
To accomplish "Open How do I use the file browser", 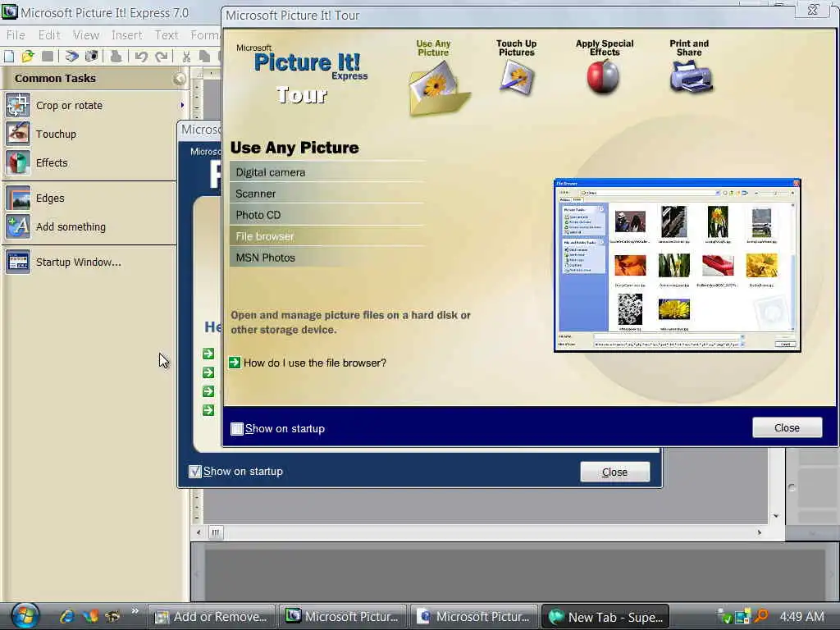I will 315,363.
